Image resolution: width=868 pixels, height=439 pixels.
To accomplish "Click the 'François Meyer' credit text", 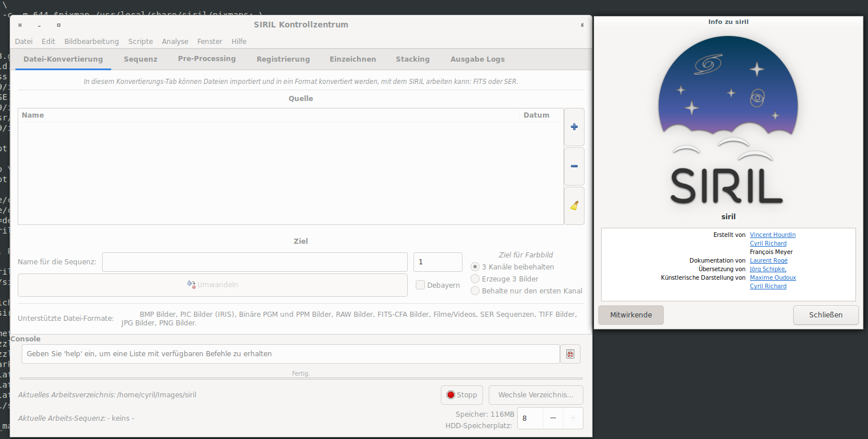I will (x=771, y=252).
